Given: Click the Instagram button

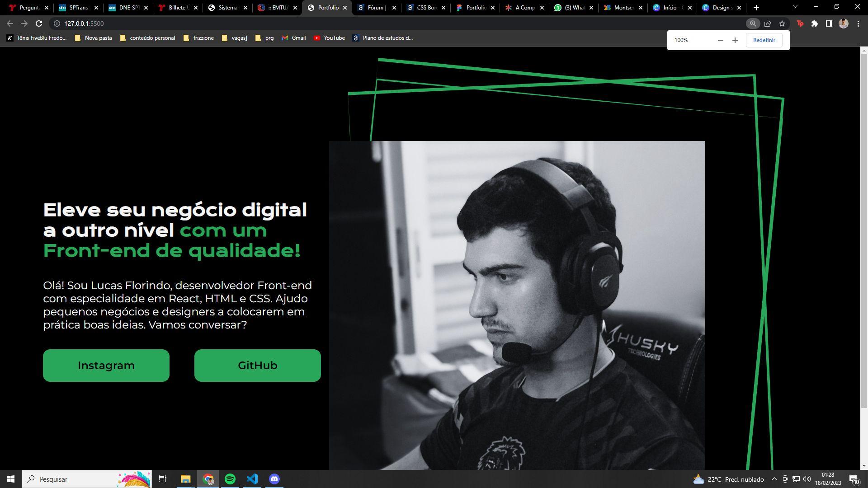Looking at the screenshot, I should click(106, 366).
